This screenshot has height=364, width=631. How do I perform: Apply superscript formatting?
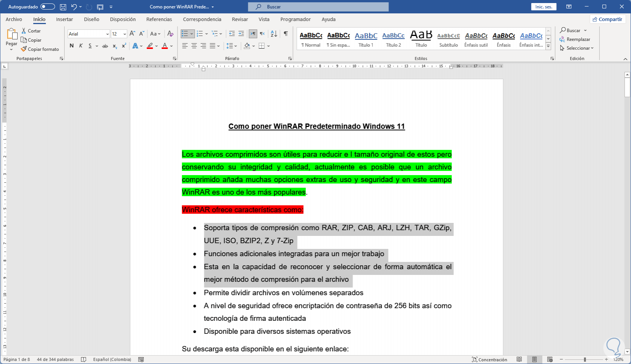click(x=124, y=46)
